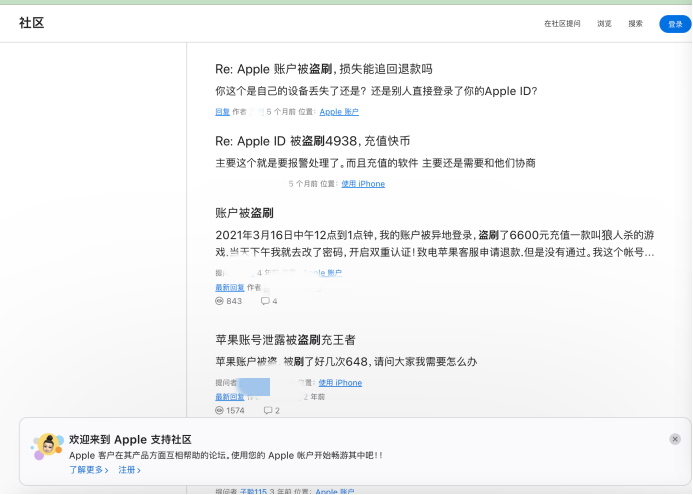
Task: Go to the 社区 community home title
Action: 32,23
